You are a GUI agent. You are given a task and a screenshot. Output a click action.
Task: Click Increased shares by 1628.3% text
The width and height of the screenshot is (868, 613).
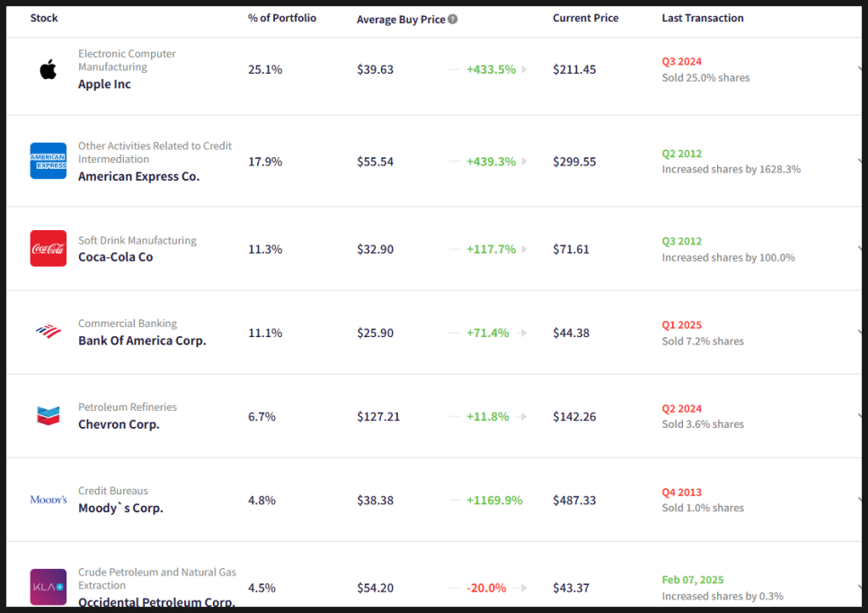click(x=731, y=169)
